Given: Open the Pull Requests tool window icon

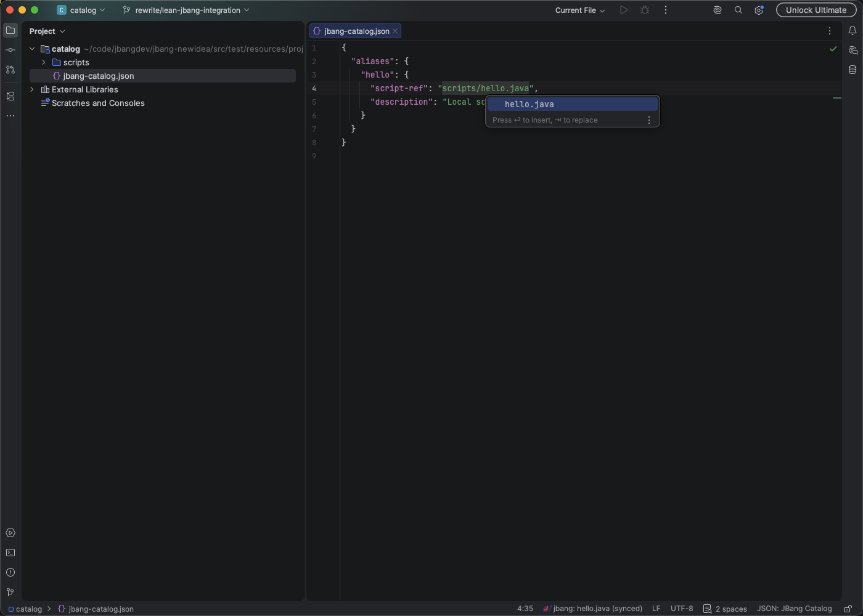Looking at the screenshot, I should coord(10,70).
